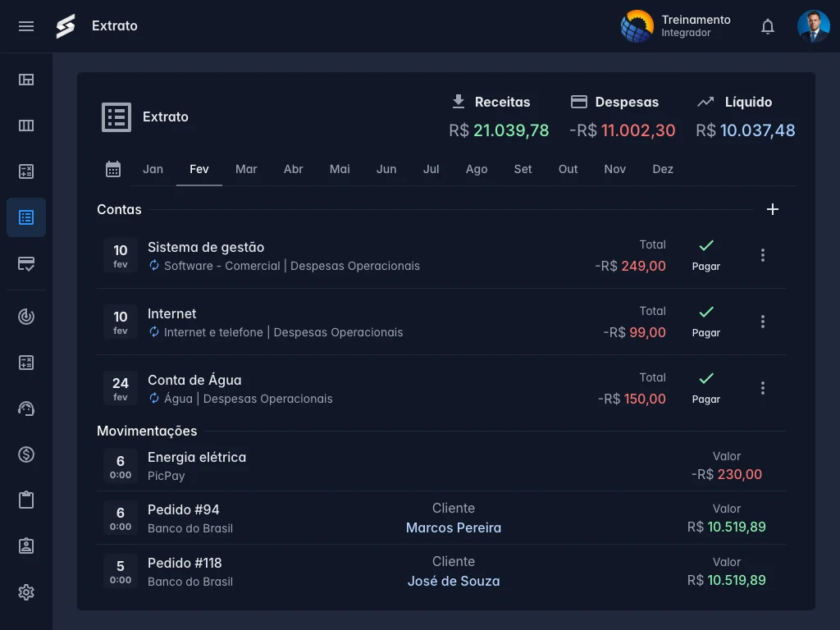Click the headset support icon in sidebar
The image size is (840, 630).
pyautogui.click(x=26, y=408)
